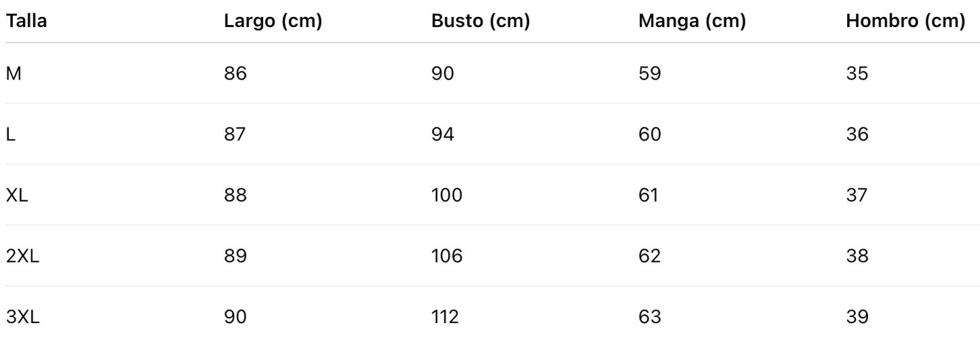Select the L size row label
This screenshot has width=980, height=338.
10,134
